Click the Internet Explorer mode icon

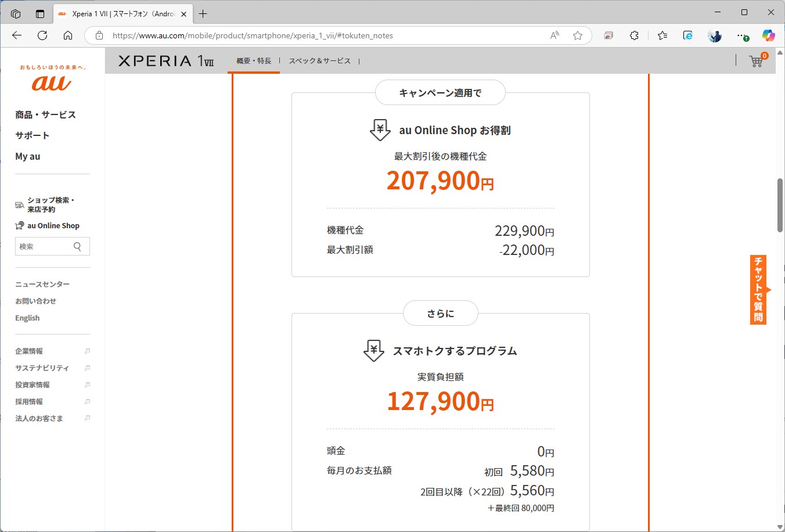tap(687, 35)
